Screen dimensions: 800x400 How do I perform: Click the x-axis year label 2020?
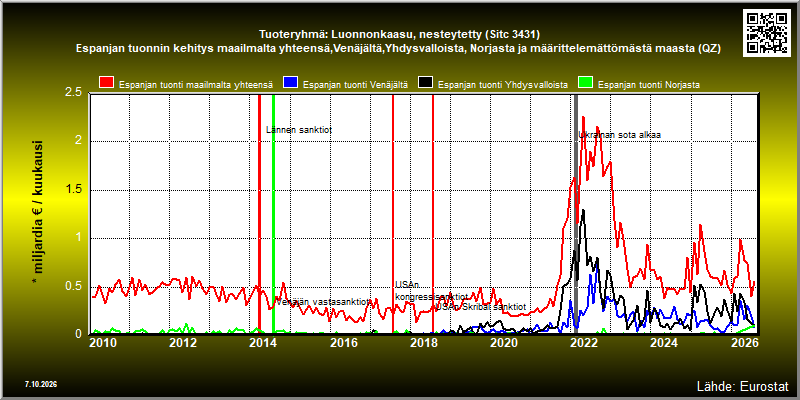tap(503, 342)
